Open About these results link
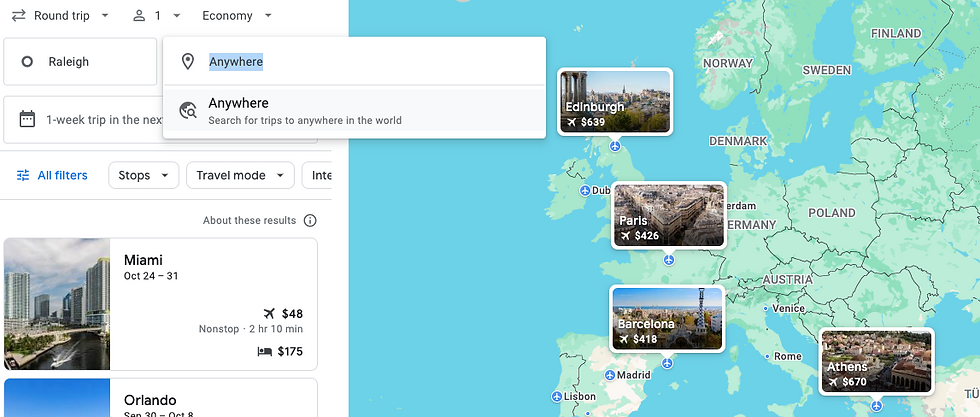980x417 pixels. pos(249,221)
